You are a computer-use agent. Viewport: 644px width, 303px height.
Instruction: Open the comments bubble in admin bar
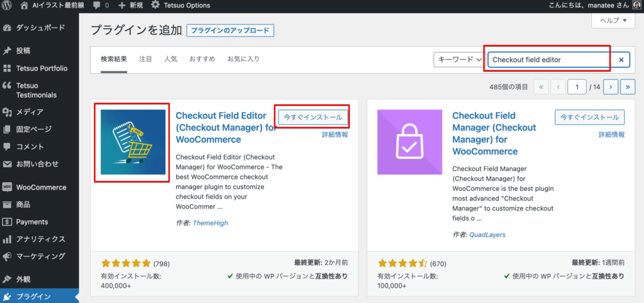(101, 5)
